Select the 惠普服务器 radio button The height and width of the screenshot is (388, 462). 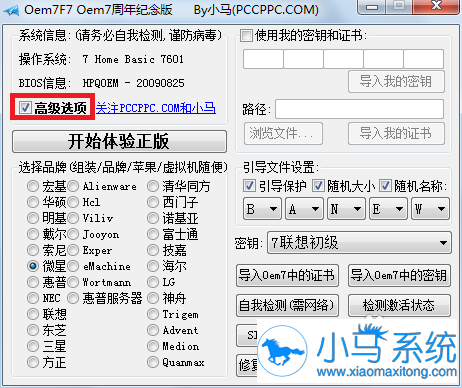pos(73,298)
